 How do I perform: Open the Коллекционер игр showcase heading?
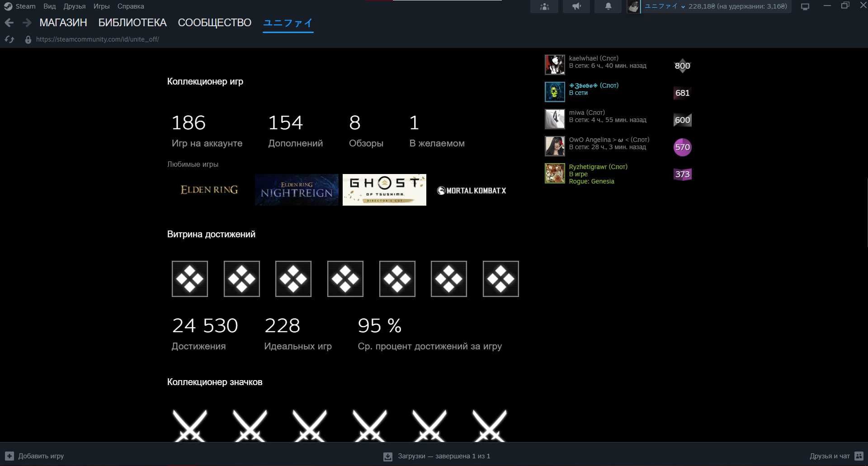pos(205,81)
